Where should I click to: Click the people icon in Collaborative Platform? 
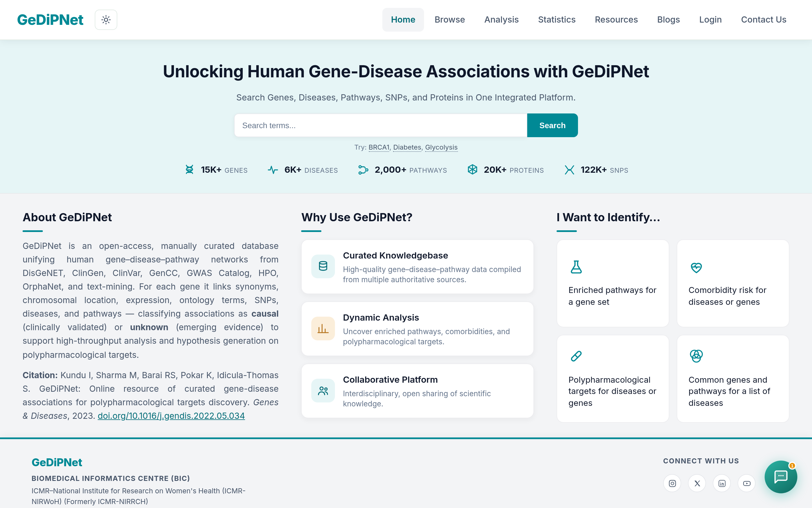pos(323,390)
